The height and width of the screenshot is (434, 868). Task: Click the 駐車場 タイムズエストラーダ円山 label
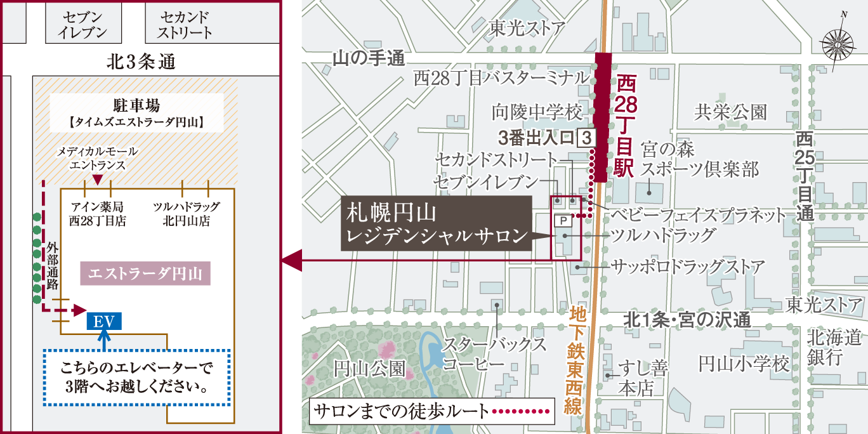(x=136, y=113)
